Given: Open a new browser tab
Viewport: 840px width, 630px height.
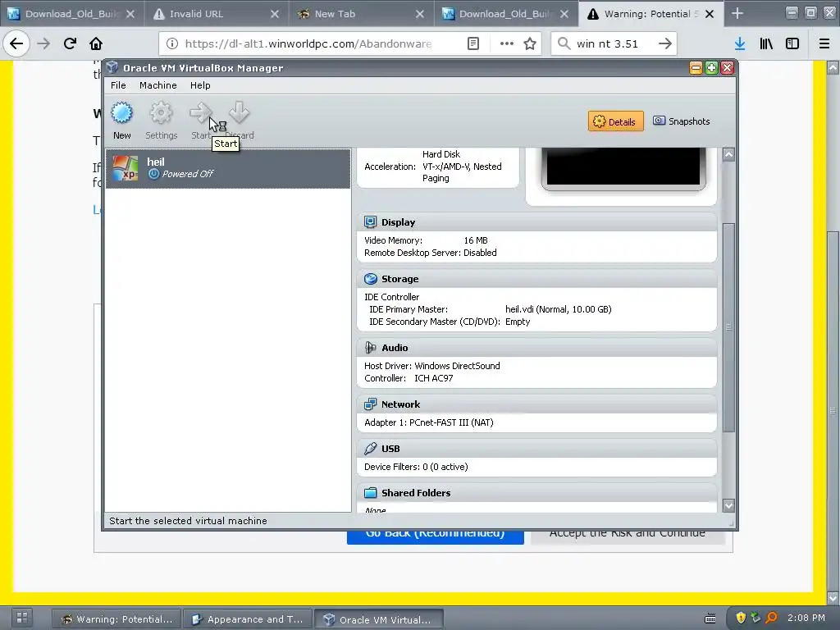Looking at the screenshot, I should click(x=737, y=14).
